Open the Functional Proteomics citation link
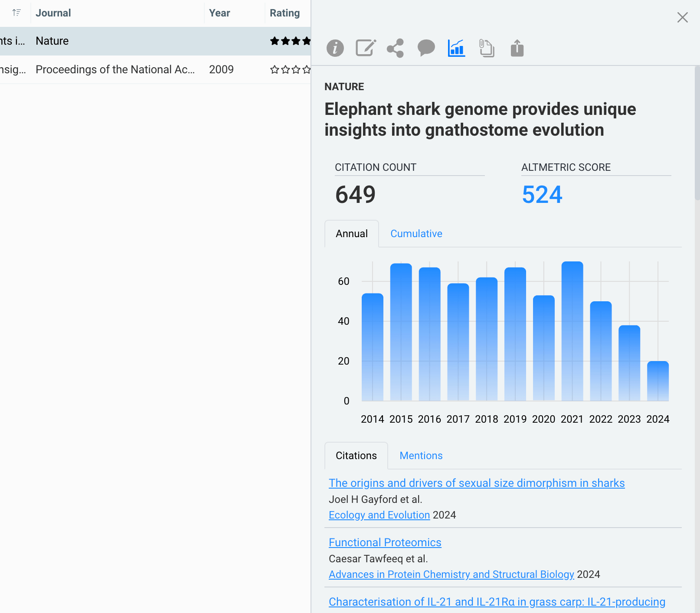The width and height of the screenshot is (700, 613). pos(385,542)
